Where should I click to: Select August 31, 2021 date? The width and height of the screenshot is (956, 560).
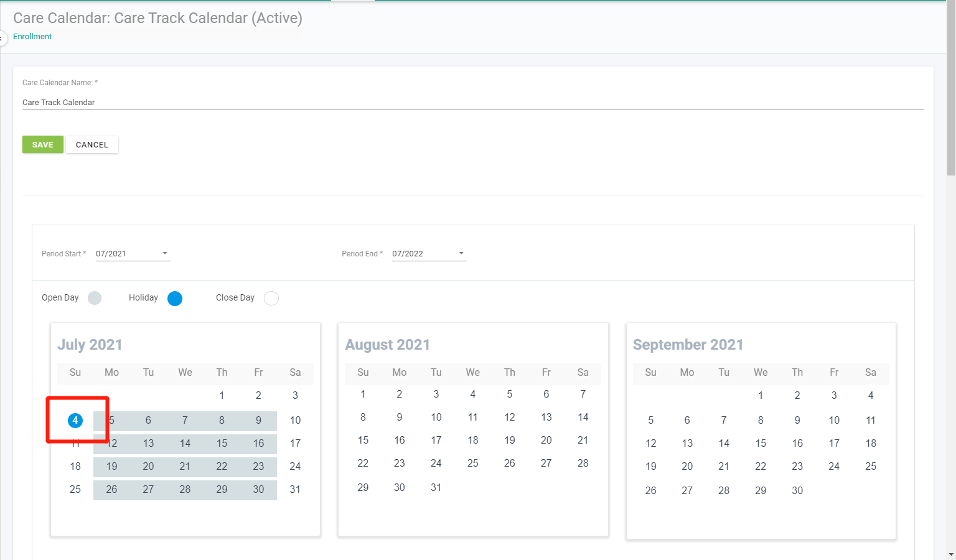click(436, 488)
